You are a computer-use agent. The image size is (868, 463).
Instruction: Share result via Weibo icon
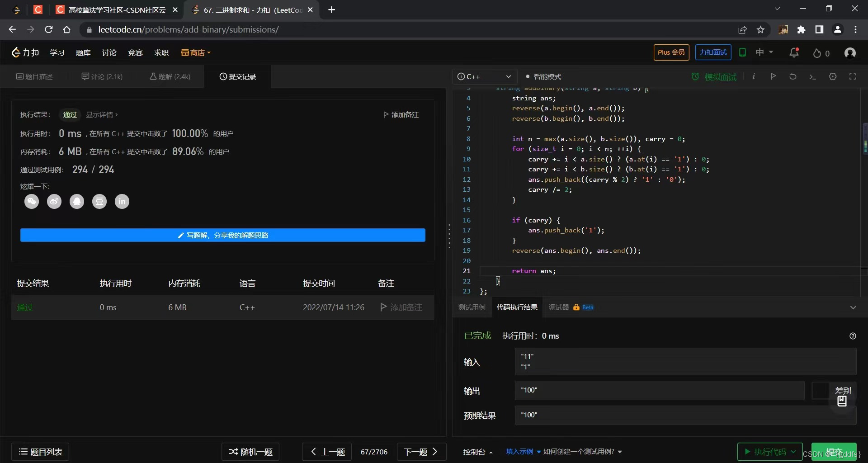pos(54,202)
